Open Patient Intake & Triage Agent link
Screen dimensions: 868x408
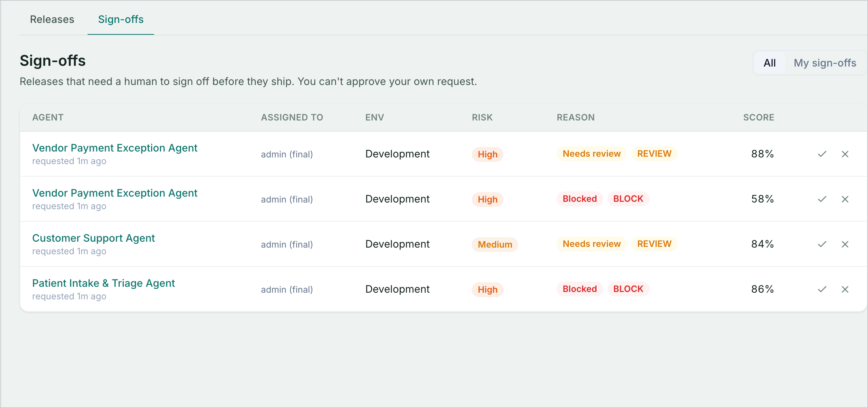click(x=103, y=283)
